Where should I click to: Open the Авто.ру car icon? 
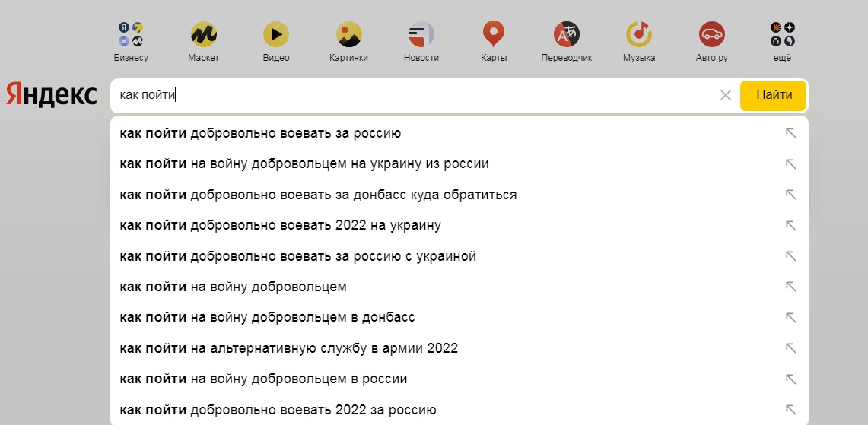712,34
